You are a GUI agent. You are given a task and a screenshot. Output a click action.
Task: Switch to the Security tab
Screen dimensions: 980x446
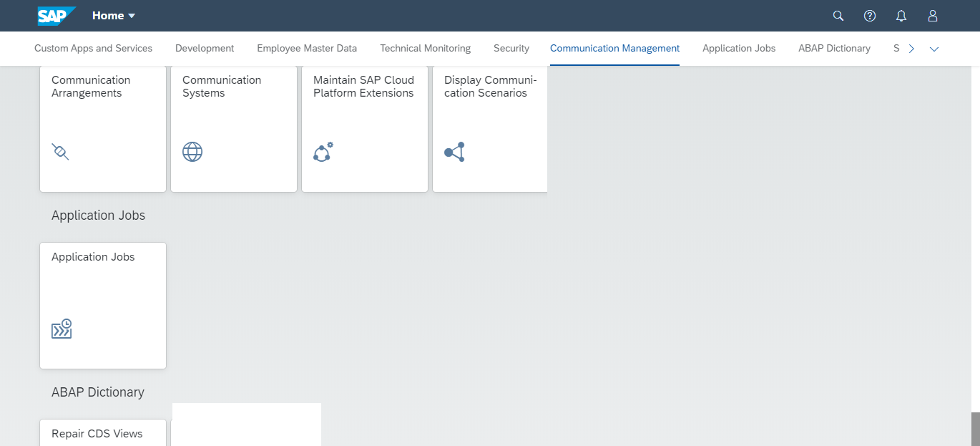511,49
